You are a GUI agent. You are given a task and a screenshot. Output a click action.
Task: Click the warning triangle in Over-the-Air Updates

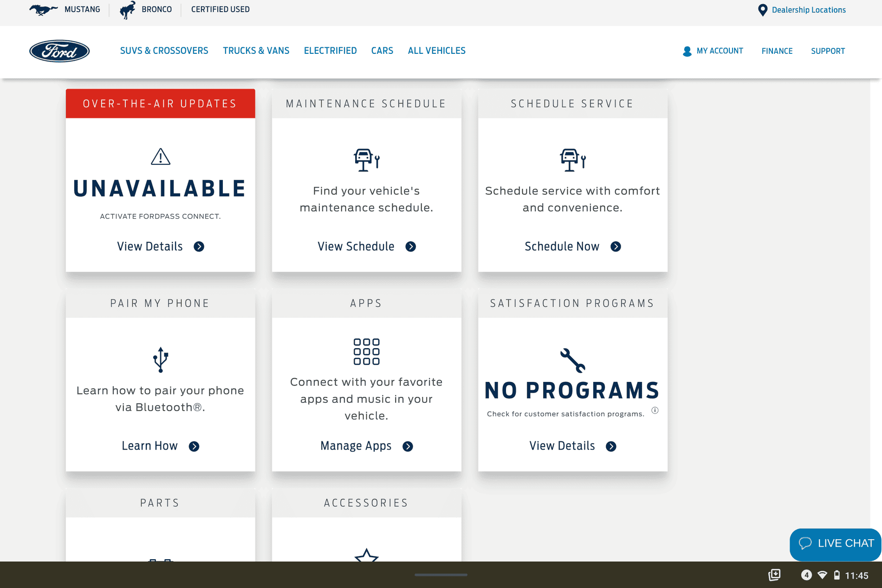(x=161, y=157)
